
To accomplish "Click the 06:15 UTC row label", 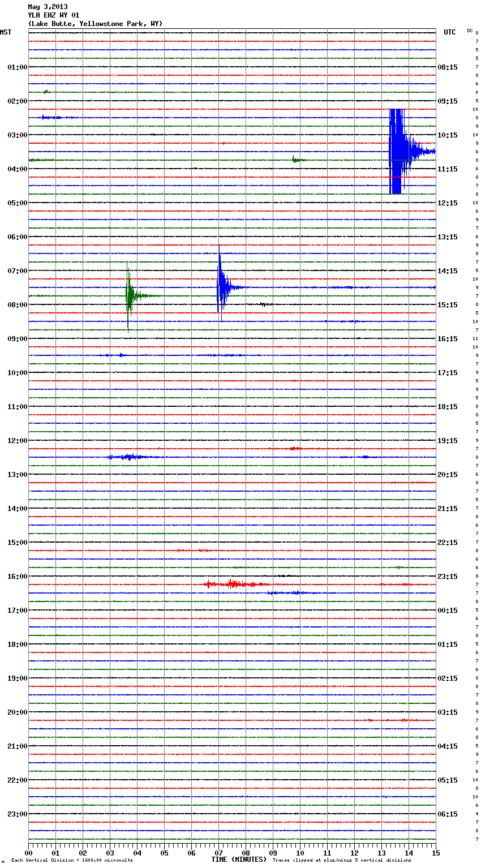I will point(448,814).
